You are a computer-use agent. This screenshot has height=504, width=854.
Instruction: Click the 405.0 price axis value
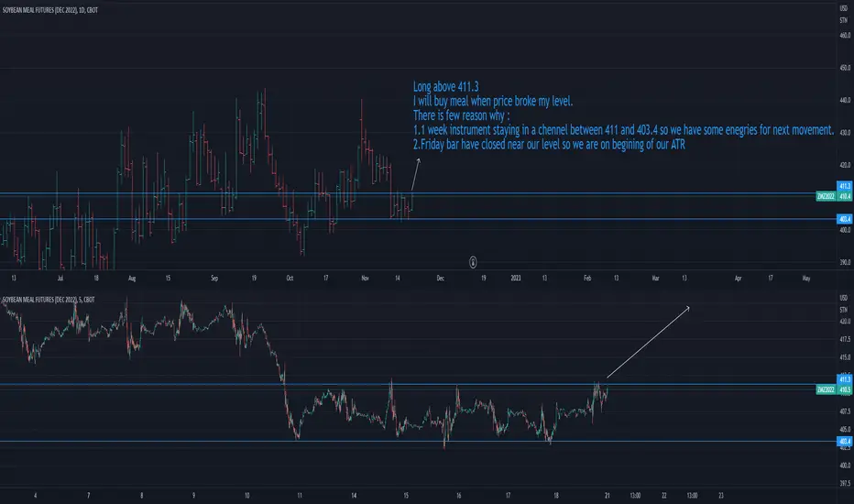845,430
